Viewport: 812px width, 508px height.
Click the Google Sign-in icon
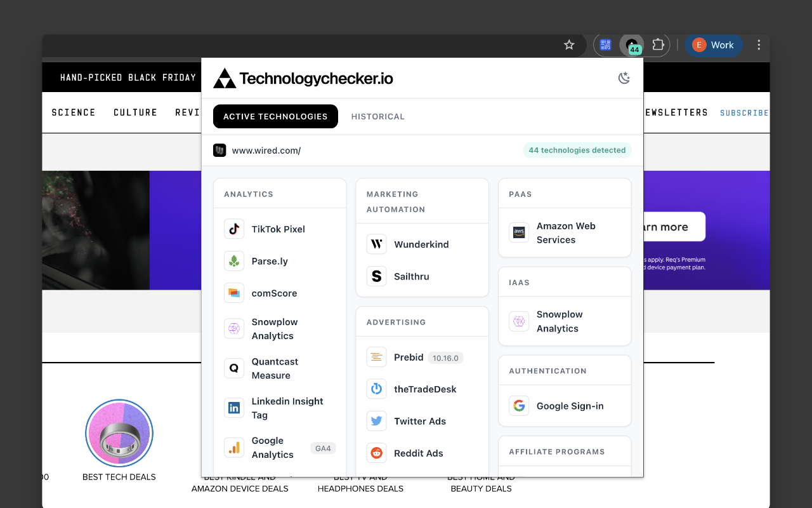click(x=519, y=406)
